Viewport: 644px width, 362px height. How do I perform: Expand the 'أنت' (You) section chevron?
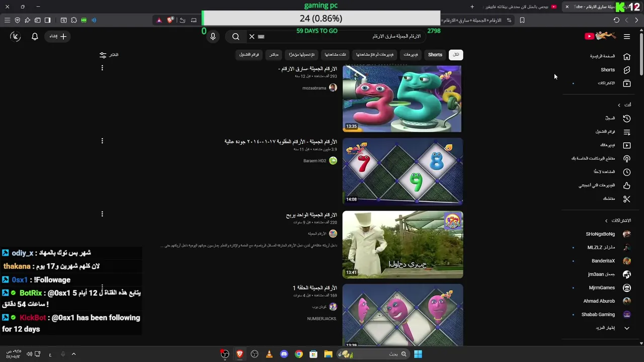pos(619,105)
